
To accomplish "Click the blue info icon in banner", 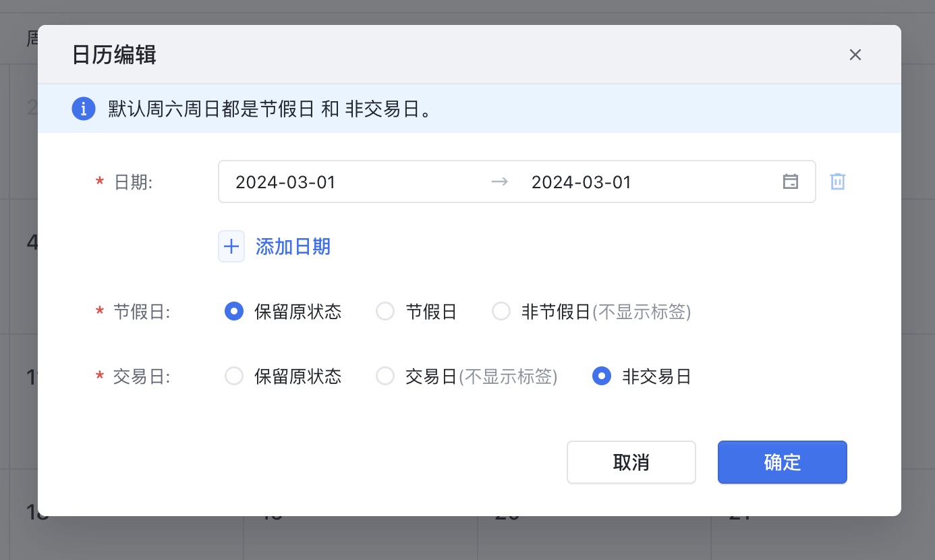I will (x=83, y=109).
